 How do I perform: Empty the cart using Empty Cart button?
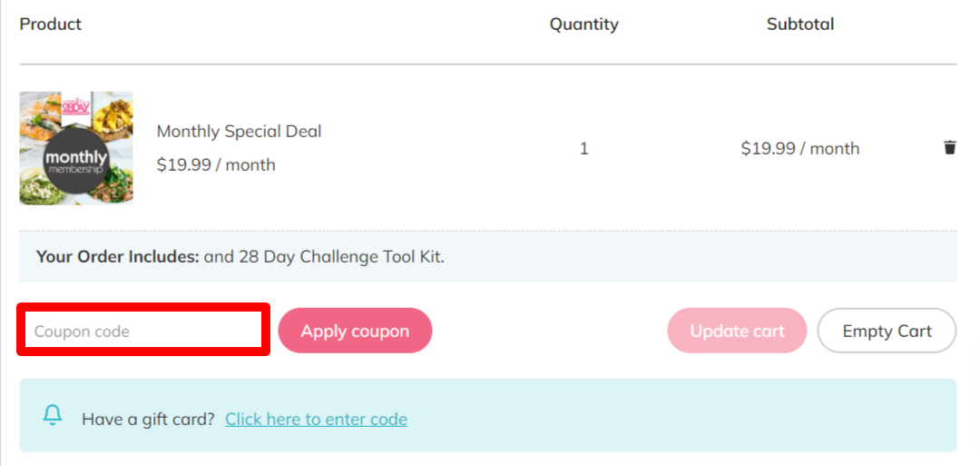887,331
